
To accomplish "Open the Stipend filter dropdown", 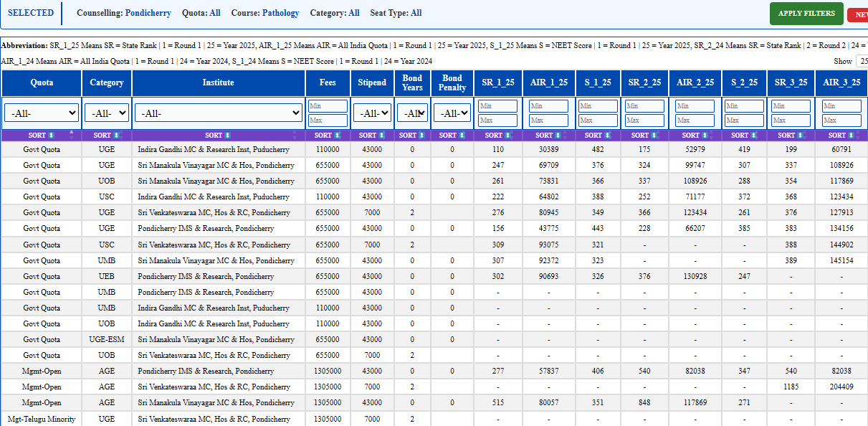I will coord(372,113).
